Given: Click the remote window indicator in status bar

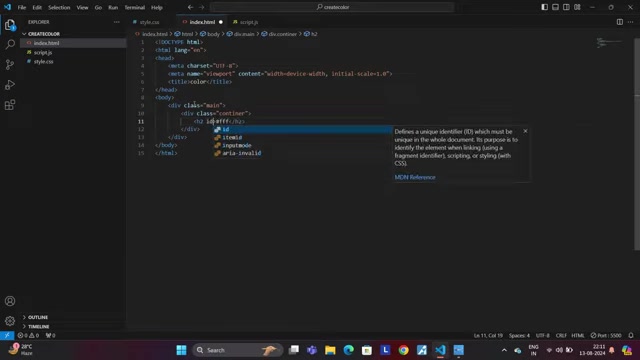Looking at the screenshot, I should (7, 335).
